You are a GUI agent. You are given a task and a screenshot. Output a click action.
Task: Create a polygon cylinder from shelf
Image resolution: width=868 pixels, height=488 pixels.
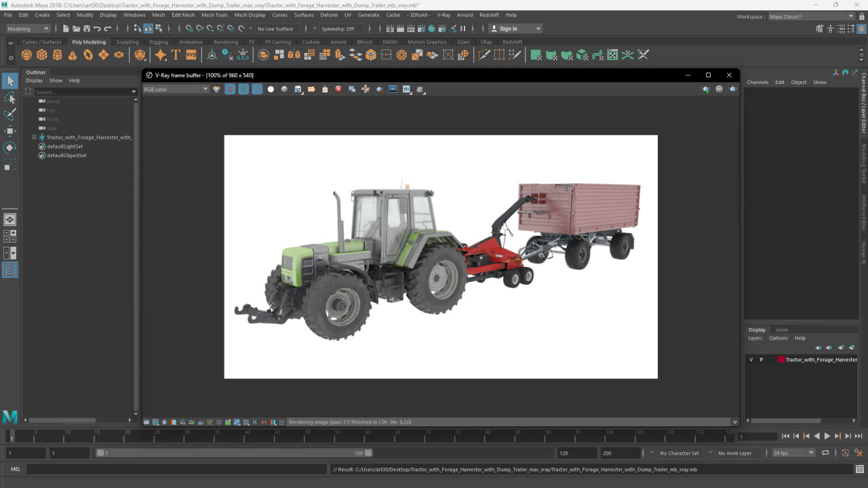coord(58,55)
